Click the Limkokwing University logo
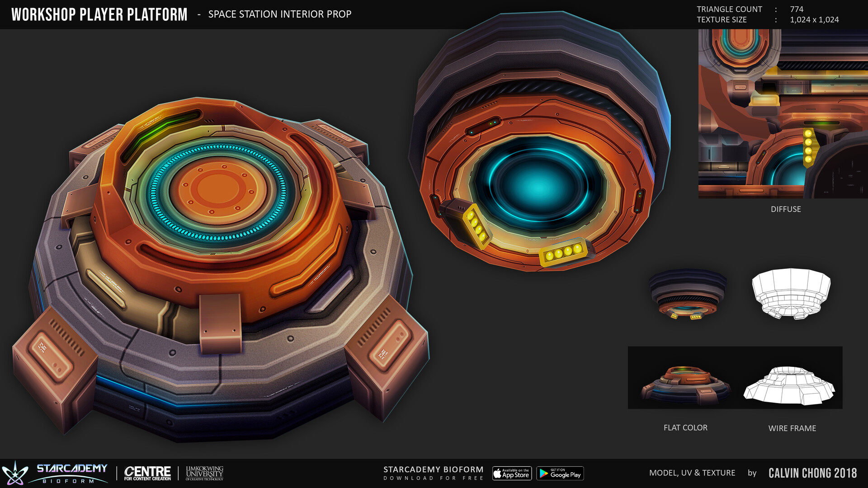The height and width of the screenshot is (488, 868). point(204,473)
